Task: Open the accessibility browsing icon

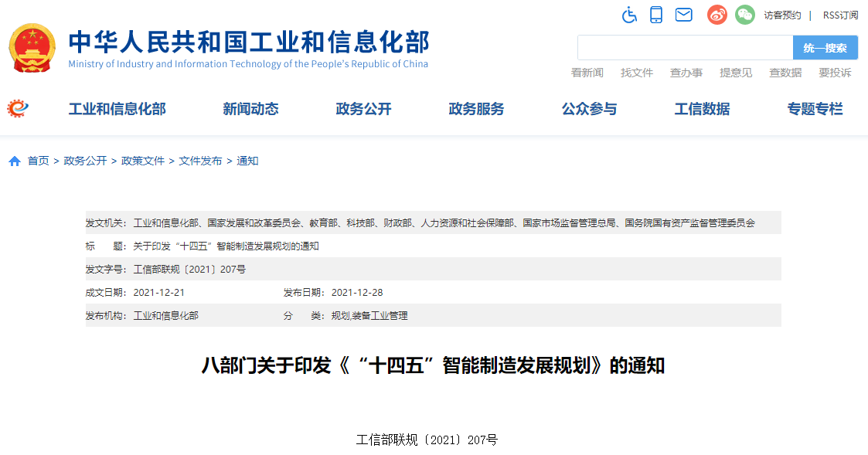Action: point(628,15)
